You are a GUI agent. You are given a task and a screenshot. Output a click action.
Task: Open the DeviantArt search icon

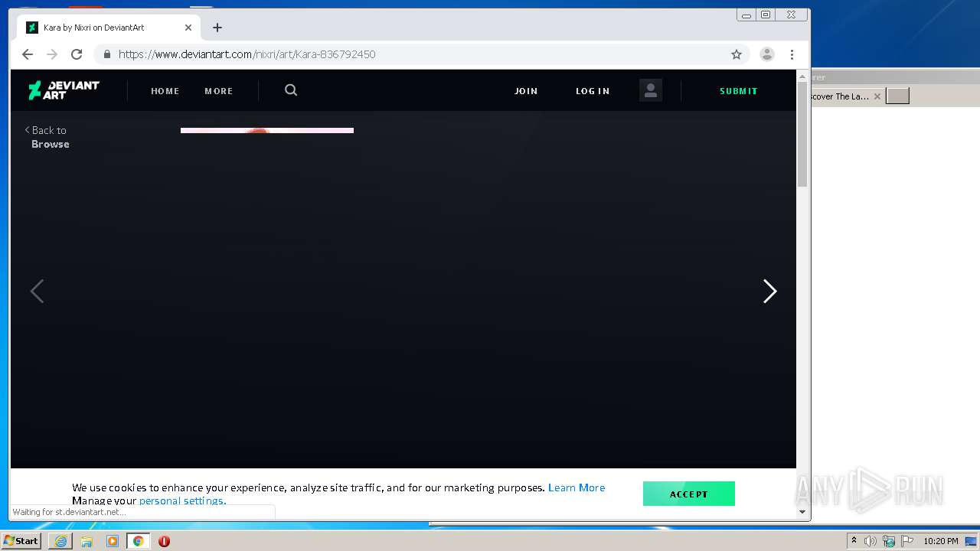pyautogui.click(x=291, y=90)
